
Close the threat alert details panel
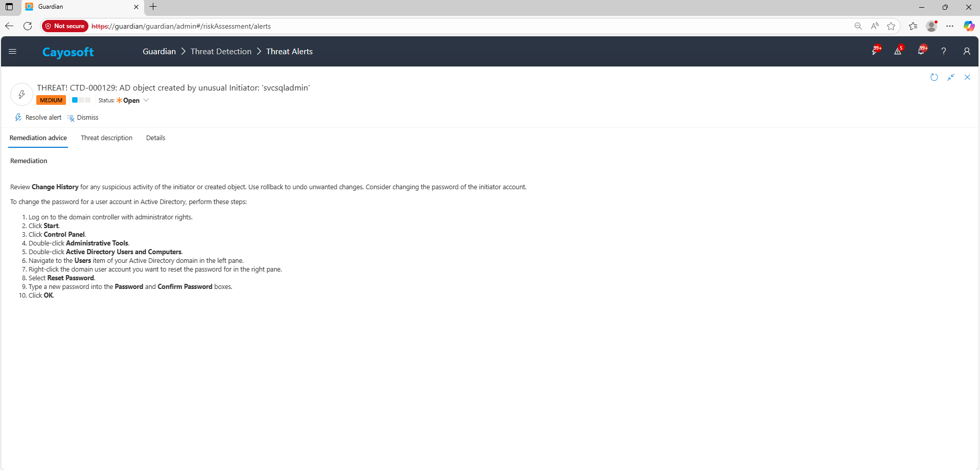pyautogui.click(x=967, y=77)
